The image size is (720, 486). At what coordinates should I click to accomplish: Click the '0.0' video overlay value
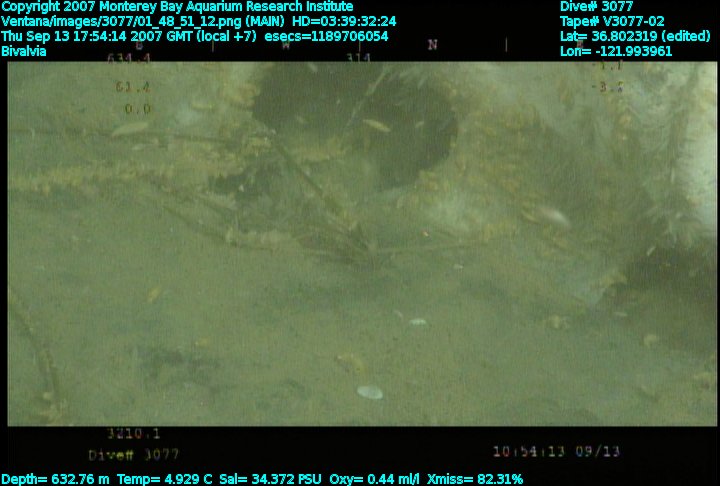[138, 109]
